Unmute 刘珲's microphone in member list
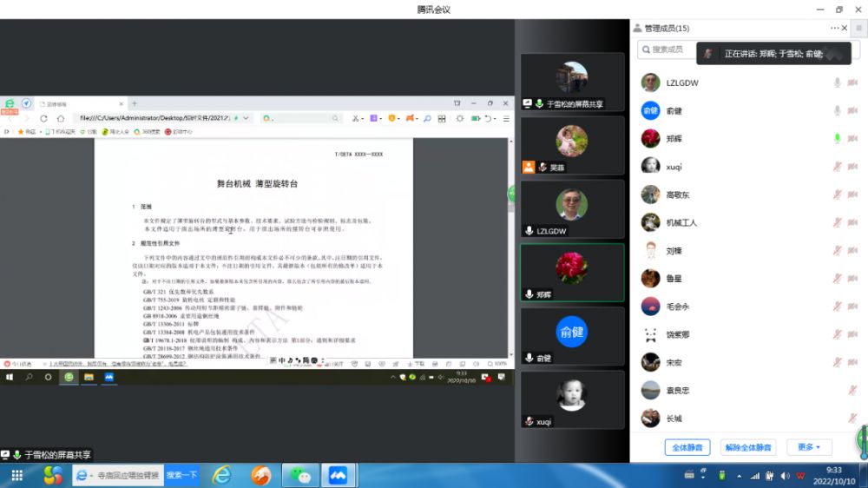Image resolution: width=868 pixels, height=488 pixels. [837, 250]
